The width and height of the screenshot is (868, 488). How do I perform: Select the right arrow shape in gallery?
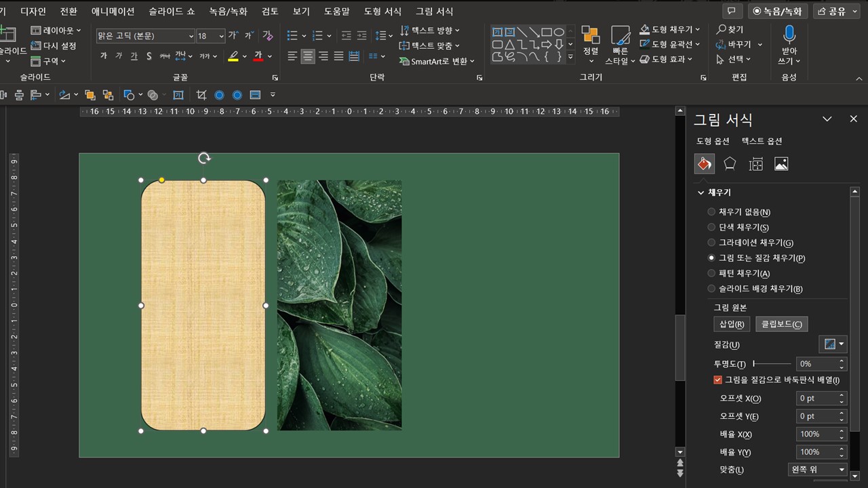pyautogui.click(x=547, y=44)
